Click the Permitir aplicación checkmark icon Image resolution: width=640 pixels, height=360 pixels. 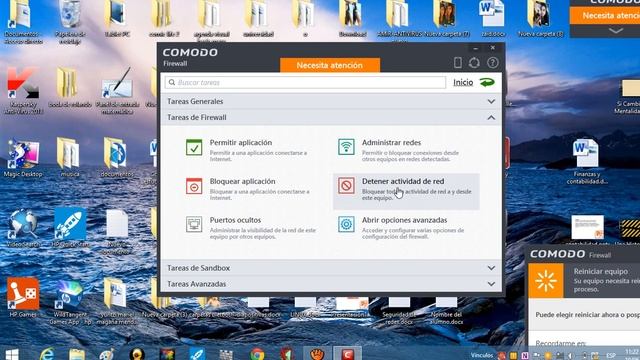(194, 148)
